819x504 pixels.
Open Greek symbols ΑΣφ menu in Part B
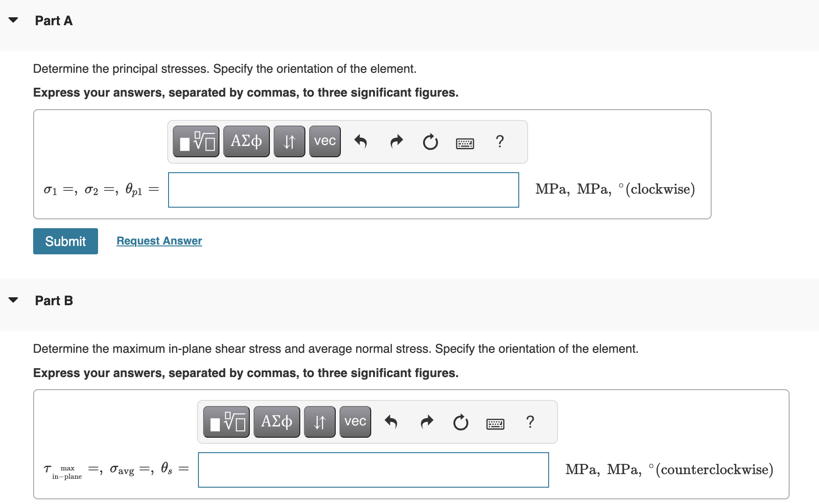(x=276, y=421)
